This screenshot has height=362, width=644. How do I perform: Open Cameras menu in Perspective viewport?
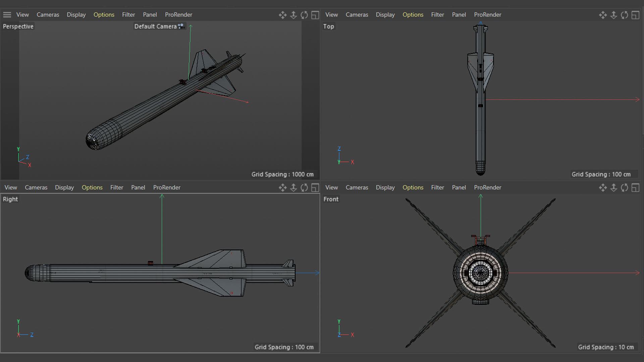(48, 15)
